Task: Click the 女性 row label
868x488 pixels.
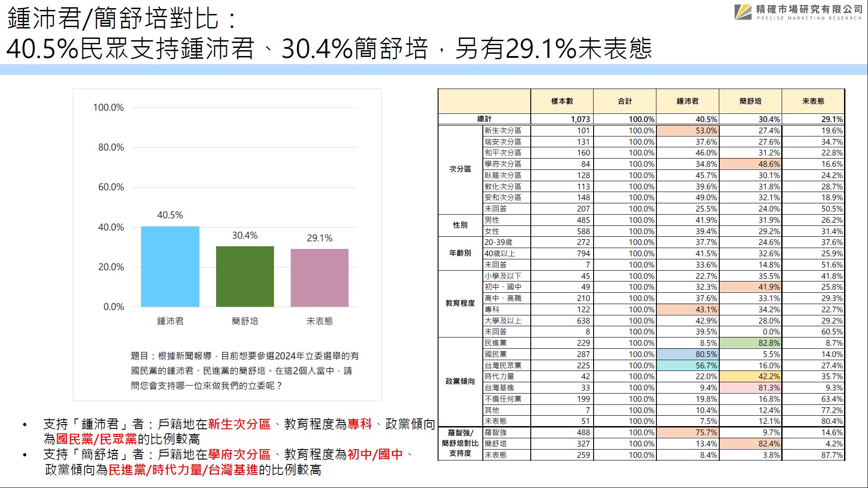Action: click(492, 231)
